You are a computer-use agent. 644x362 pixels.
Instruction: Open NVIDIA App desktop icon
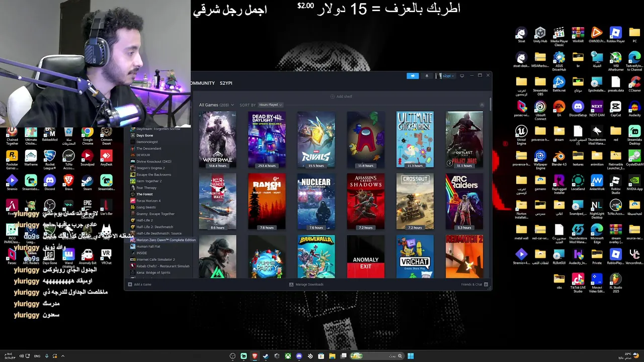pos(634,183)
